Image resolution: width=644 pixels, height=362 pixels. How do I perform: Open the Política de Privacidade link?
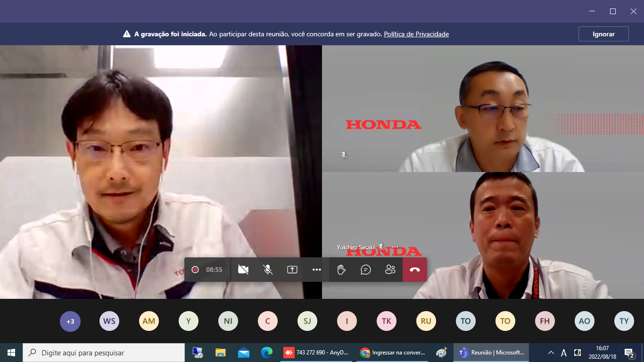[416, 34]
